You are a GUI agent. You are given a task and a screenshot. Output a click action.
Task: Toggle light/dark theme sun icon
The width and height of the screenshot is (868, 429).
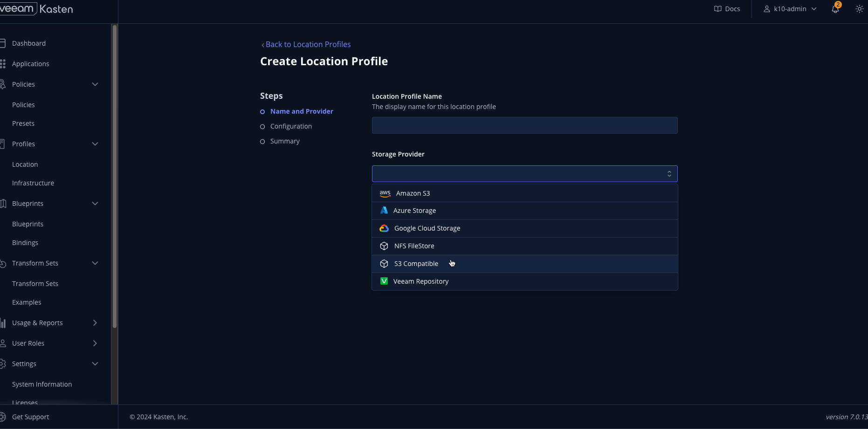(x=860, y=9)
